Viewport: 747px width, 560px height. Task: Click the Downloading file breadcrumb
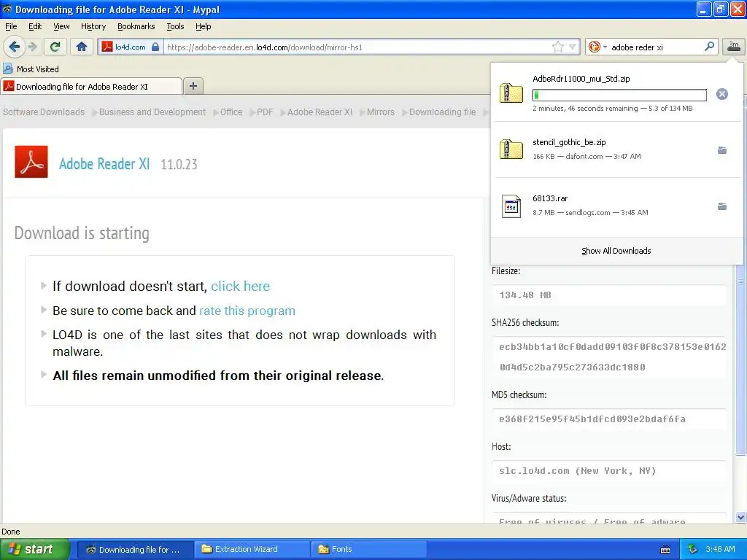tap(442, 112)
